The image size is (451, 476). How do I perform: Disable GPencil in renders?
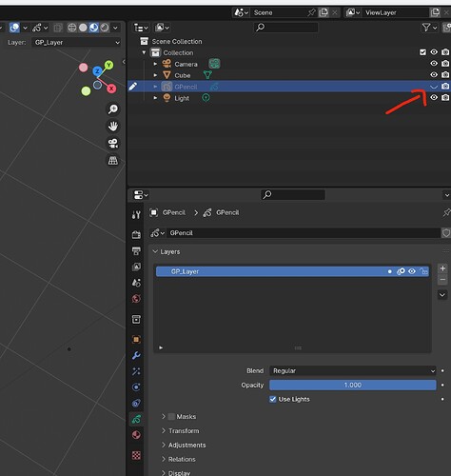pos(445,86)
